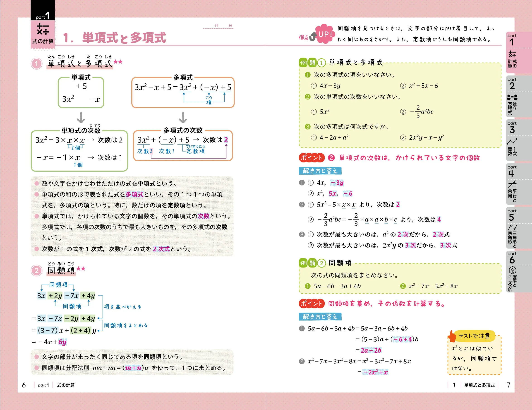
Task: Click the arithmetic symbols icon on part 1 side tab
Action: pyautogui.click(x=512, y=54)
